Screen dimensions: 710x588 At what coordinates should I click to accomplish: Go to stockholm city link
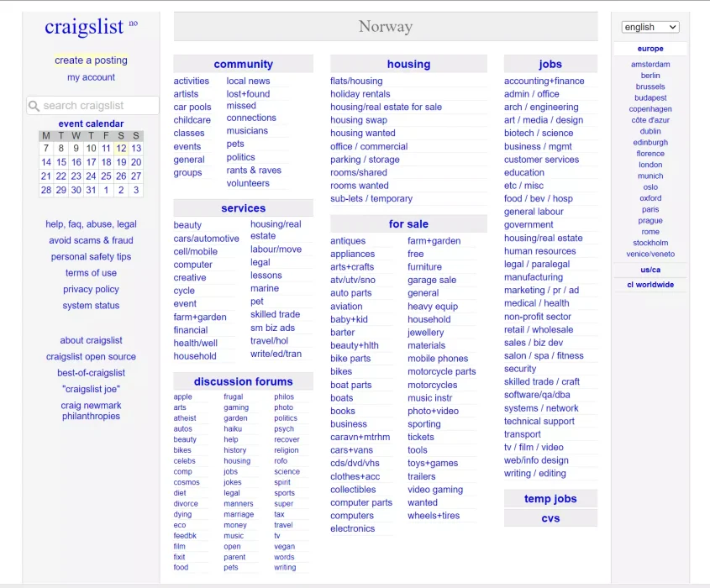click(x=650, y=243)
